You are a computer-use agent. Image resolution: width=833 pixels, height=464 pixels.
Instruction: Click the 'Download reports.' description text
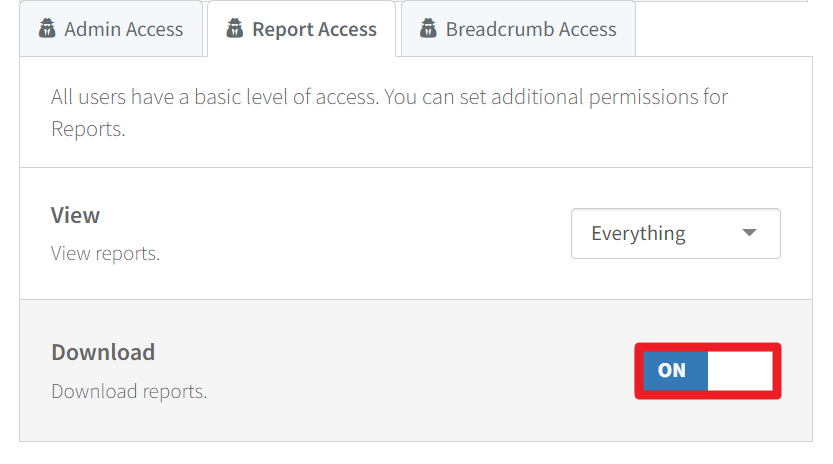[x=129, y=391]
